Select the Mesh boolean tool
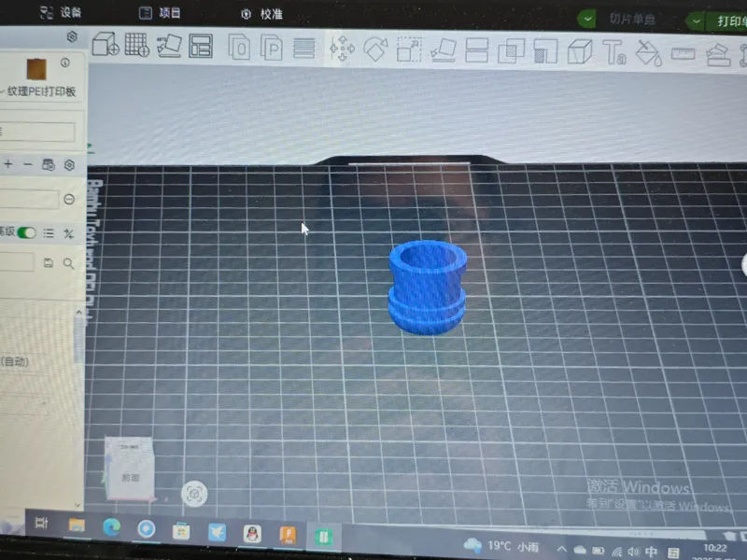Viewport: 747px width, 560px height. 511,51
